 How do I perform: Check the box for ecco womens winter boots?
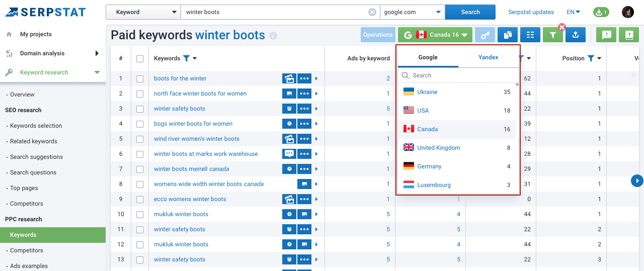coord(140,200)
